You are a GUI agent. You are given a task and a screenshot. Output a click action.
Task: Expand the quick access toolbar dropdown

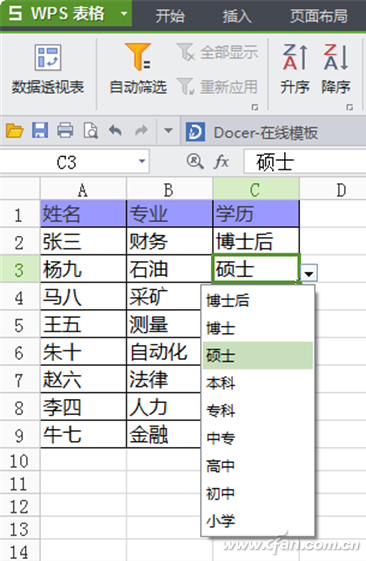pos(168,131)
